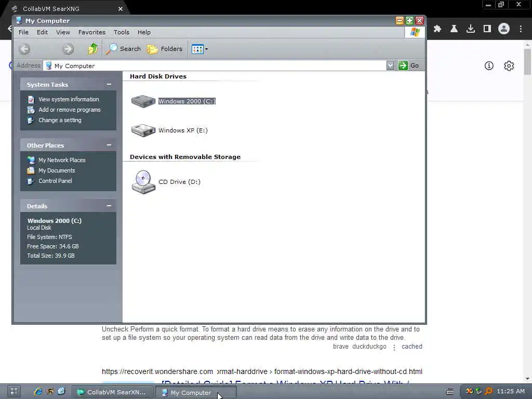Open browser extensions puzzle icon
The height and width of the screenshot is (399, 532).
(437, 29)
